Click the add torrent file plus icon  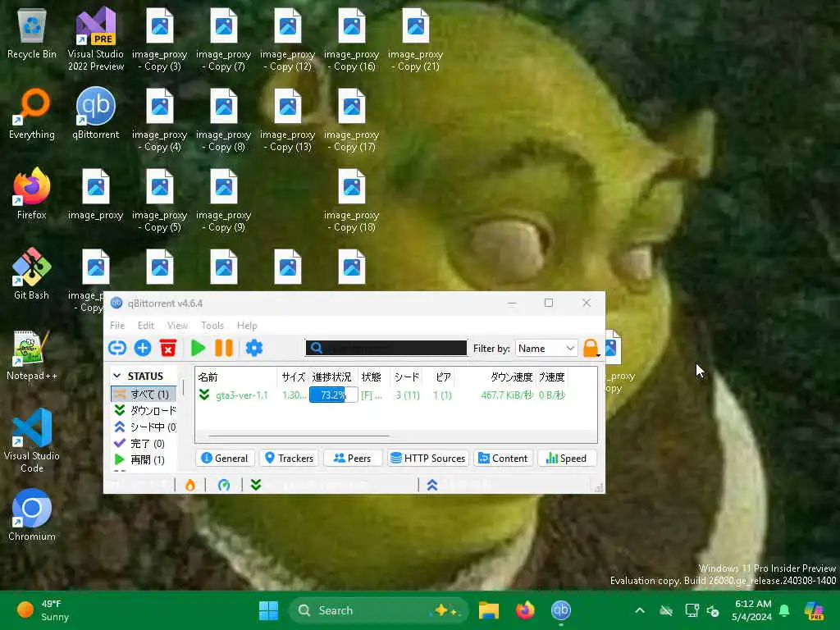coord(143,348)
